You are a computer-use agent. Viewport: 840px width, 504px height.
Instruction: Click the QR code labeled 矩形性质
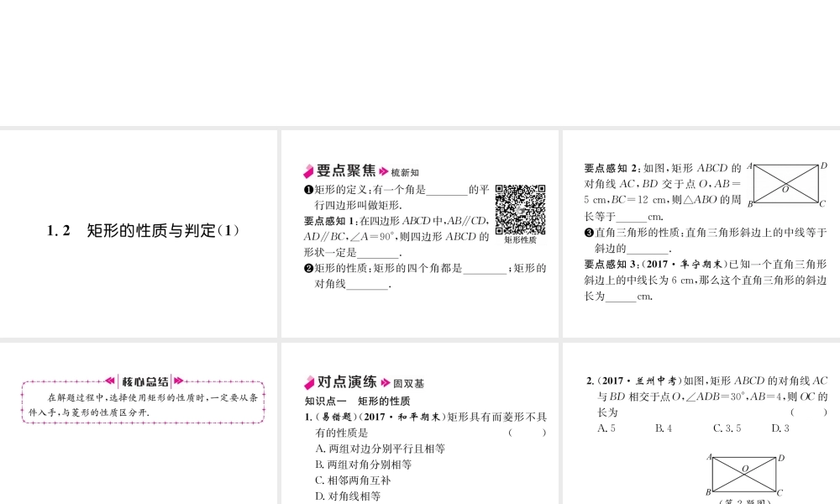pos(520,209)
